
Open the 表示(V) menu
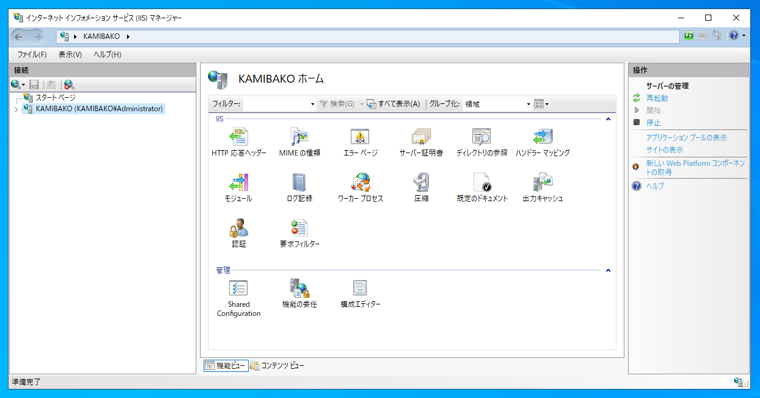[x=70, y=54]
